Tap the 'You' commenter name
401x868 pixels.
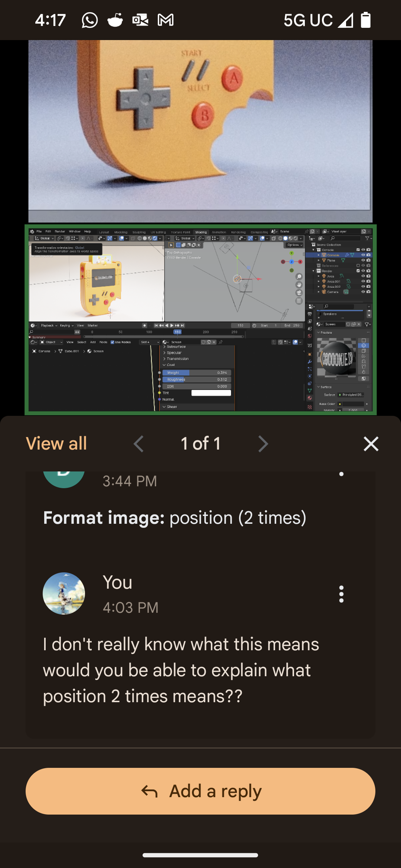point(117,582)
